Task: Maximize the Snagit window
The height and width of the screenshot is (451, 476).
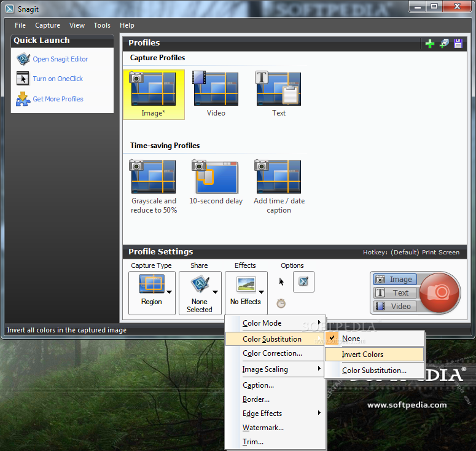Action: [x=434, y=6]
